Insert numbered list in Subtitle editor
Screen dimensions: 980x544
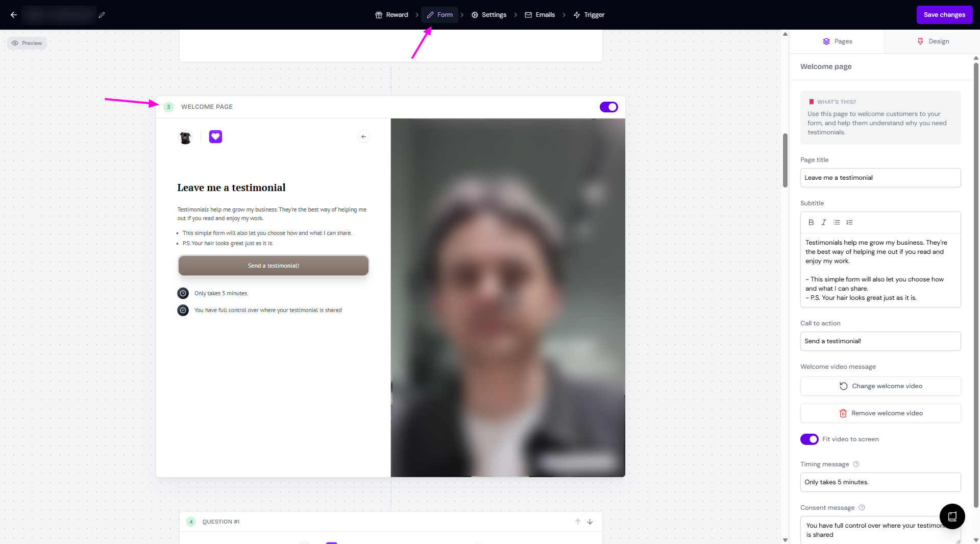click(849, 222)
